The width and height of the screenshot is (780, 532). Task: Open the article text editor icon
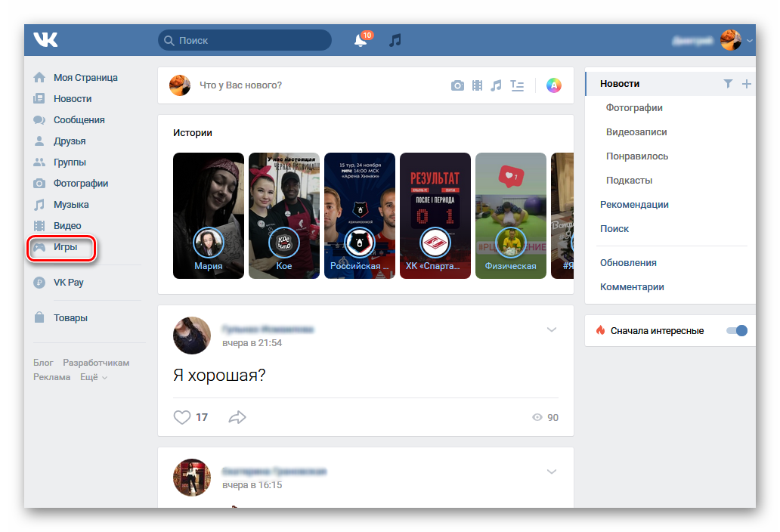(517, 85)
